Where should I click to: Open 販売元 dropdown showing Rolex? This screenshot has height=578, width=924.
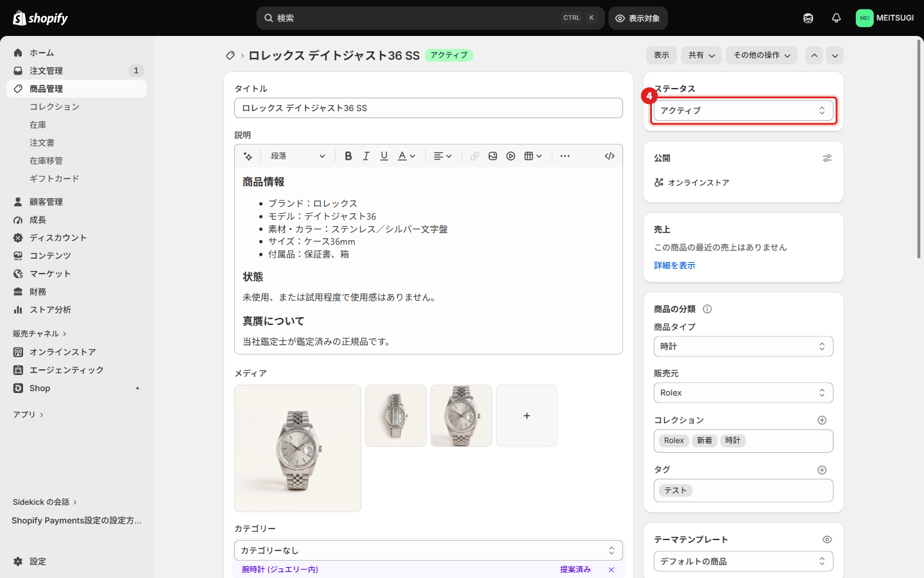(744, 393)
